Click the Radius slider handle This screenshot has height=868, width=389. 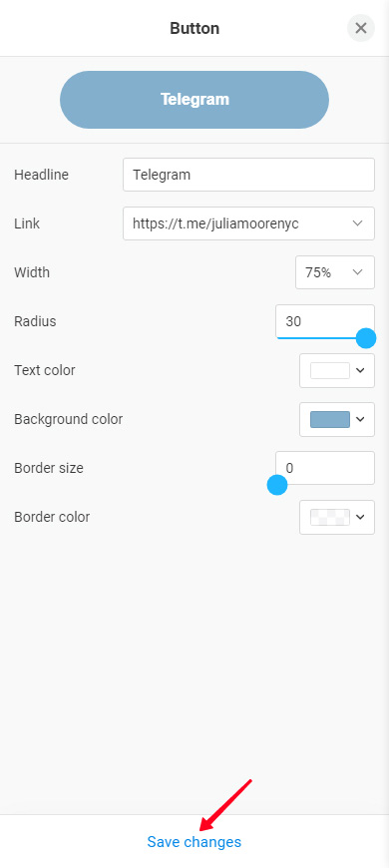tap(366, 337)
